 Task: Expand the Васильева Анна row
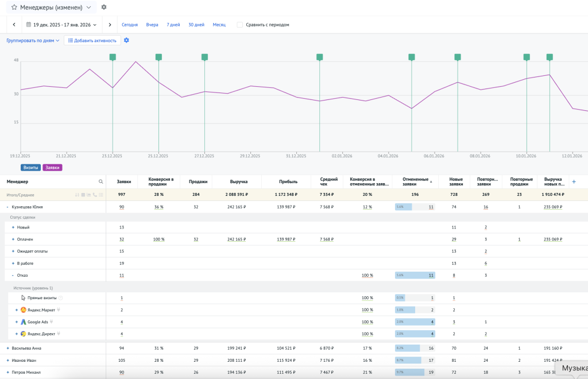tap(7, 348)
